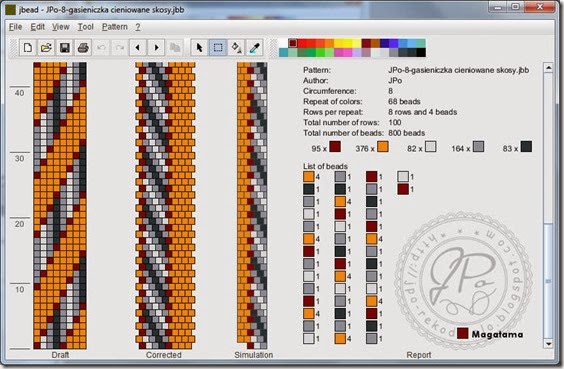Print the pattern using the printer icon

pyautogui.click(x=83, y=47)
